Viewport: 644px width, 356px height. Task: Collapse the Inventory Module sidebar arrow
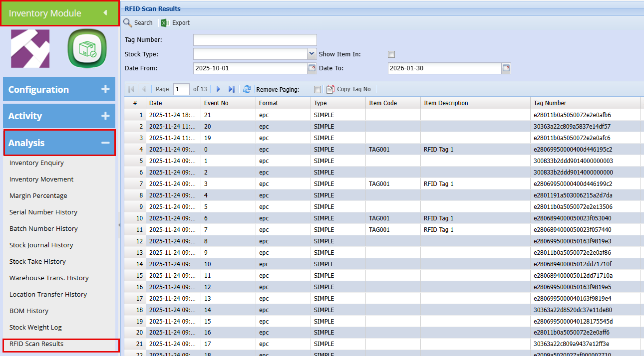point(105,13)
